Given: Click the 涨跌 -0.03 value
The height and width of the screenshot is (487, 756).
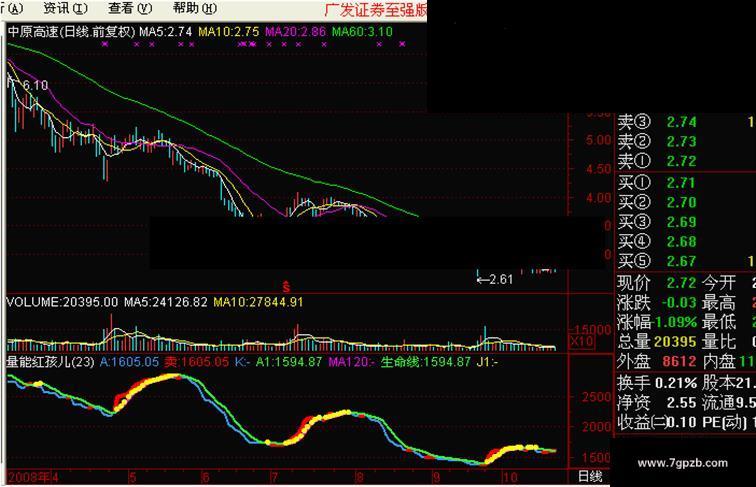Looking at the screenshot, I should coord(679,303).
